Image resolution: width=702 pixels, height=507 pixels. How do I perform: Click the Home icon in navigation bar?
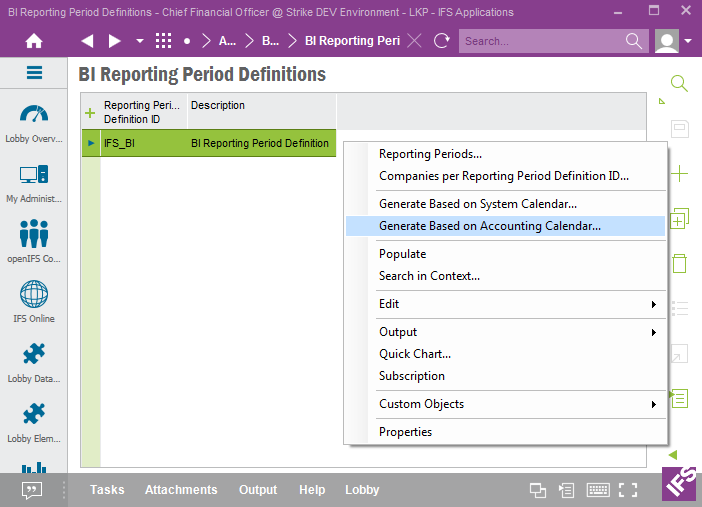(34, 41)
